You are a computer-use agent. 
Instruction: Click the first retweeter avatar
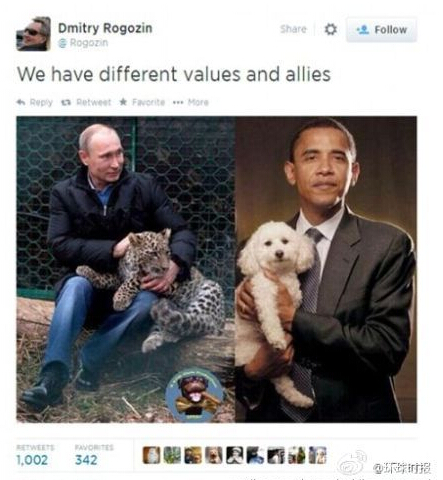[152, 455]
